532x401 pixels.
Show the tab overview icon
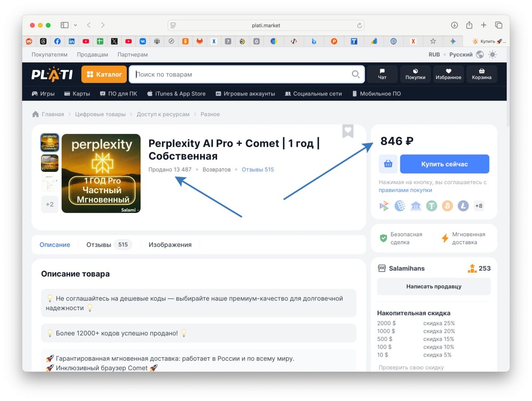tap(499, 25)
